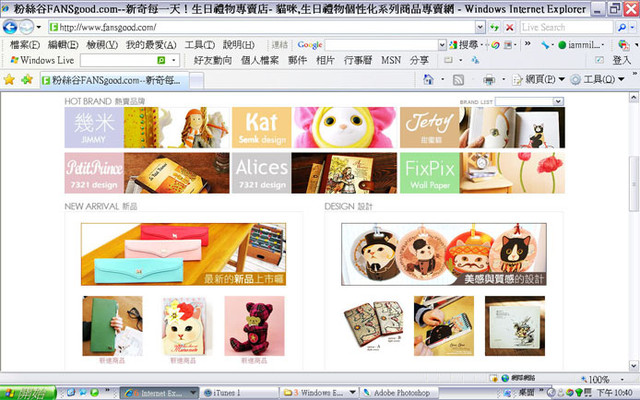Open the 檢視(V) menu
Screen dimensions: 640x400
[102, 45]
